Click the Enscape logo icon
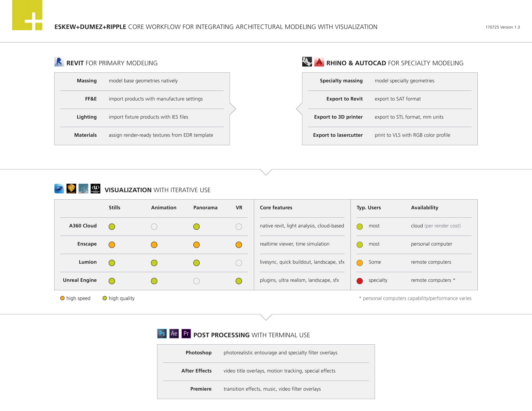Image resolution: width=532 pixels, height=411 pixels. click(71, 189)
